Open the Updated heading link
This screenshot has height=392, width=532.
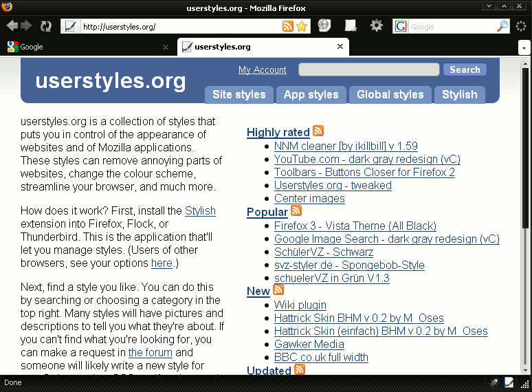(x=269, y=369)
